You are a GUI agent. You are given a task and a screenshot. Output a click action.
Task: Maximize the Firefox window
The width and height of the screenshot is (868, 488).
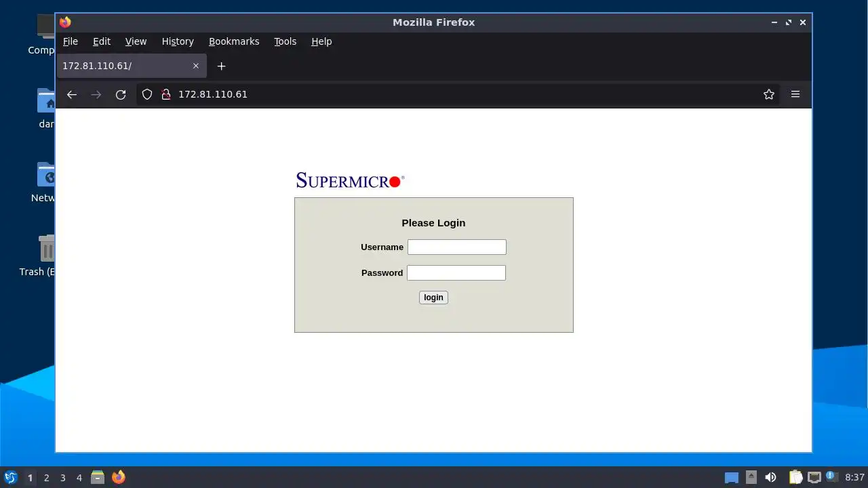[x=789, y=22]
